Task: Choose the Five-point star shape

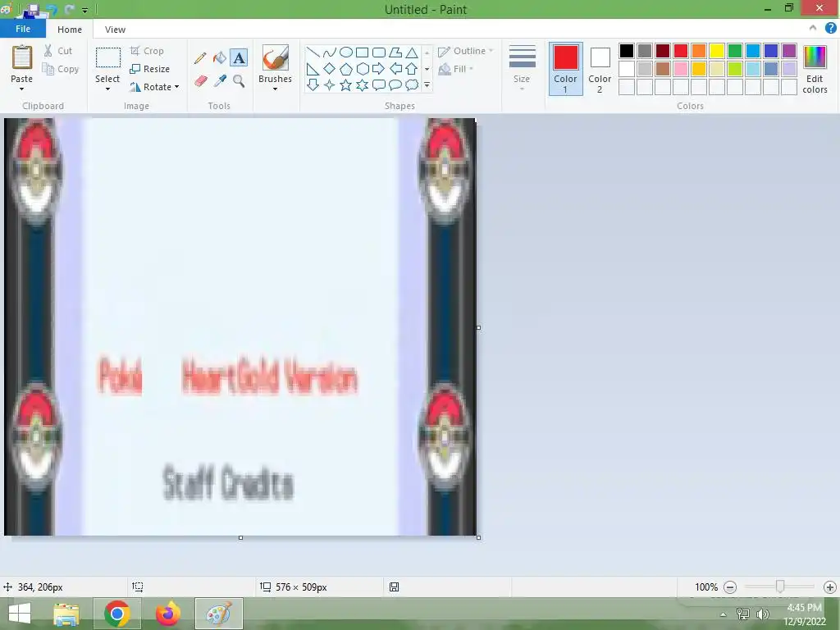Action: pyautogui.click(x=346, y=84)
